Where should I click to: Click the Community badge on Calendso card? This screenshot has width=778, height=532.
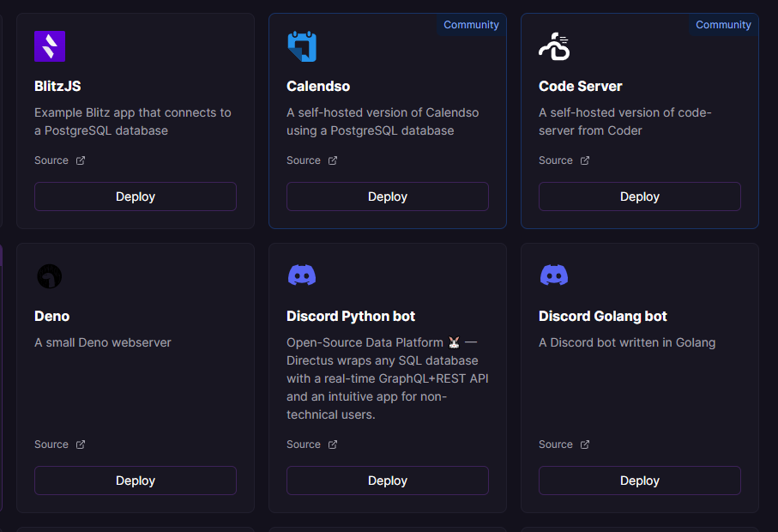(x=471, y=25)
